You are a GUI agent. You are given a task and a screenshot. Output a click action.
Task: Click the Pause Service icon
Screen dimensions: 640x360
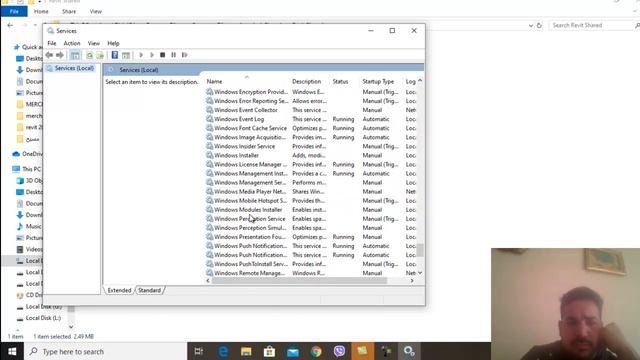click(173, 55)
